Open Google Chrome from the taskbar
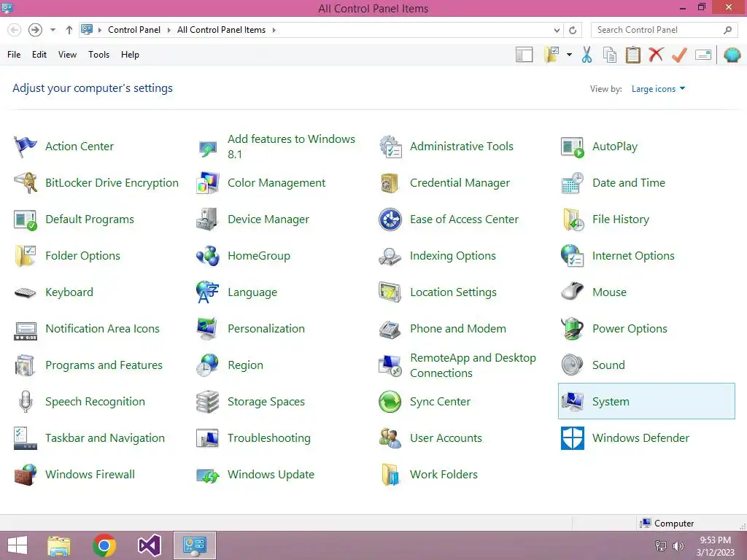This screenshot has width=747, height=560. coord(104,545)
